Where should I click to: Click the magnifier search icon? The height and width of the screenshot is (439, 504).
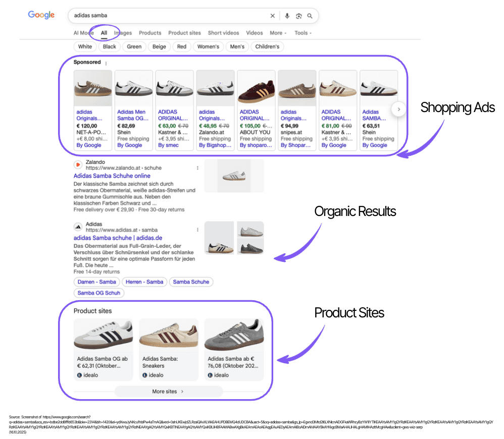pos(310,16)
